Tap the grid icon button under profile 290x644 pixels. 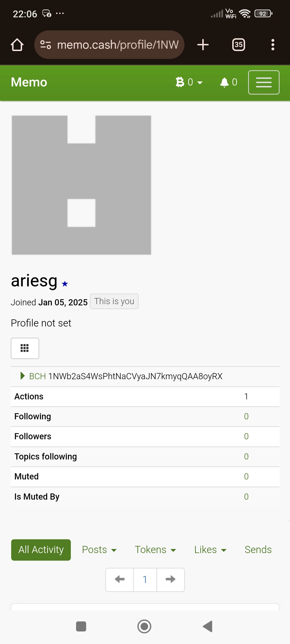pos(25,348)
